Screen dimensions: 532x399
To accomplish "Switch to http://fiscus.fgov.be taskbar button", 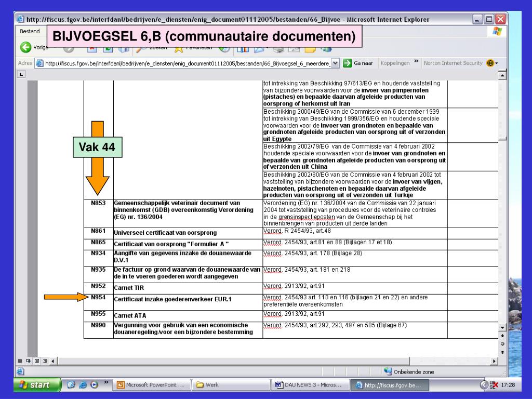I will point(390,385).
